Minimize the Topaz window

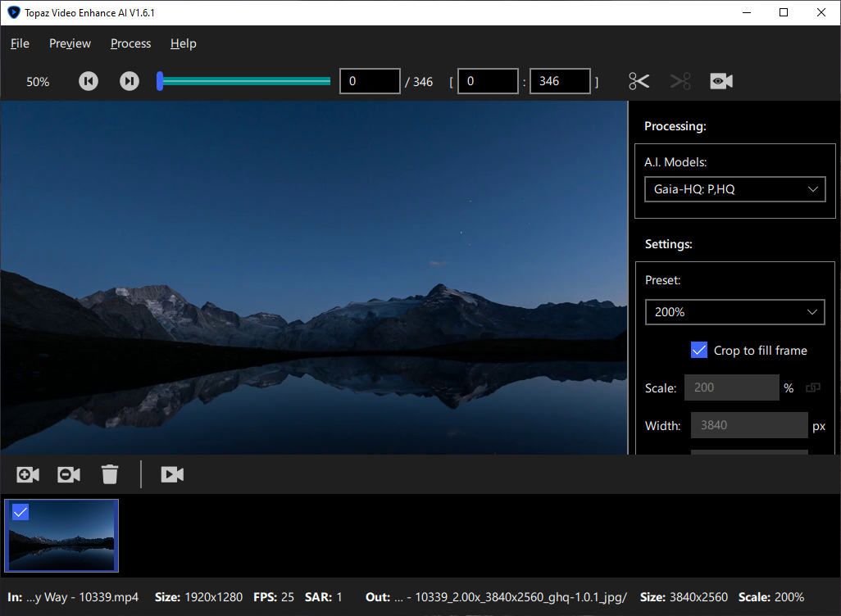click(x=747, y=12)
